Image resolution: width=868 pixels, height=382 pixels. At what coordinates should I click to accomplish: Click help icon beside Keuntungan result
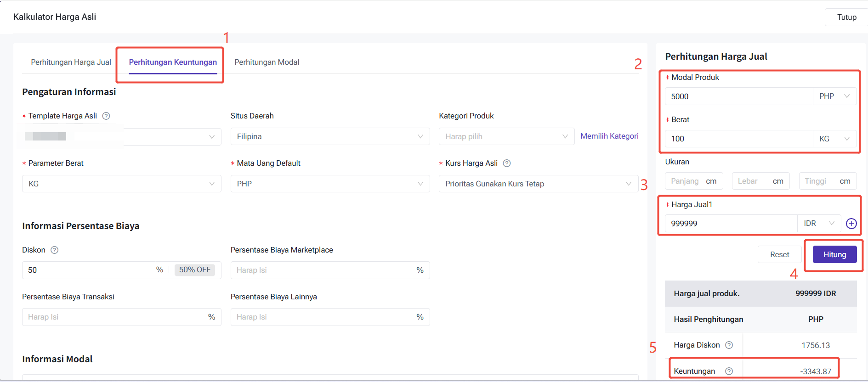[729, 371]
